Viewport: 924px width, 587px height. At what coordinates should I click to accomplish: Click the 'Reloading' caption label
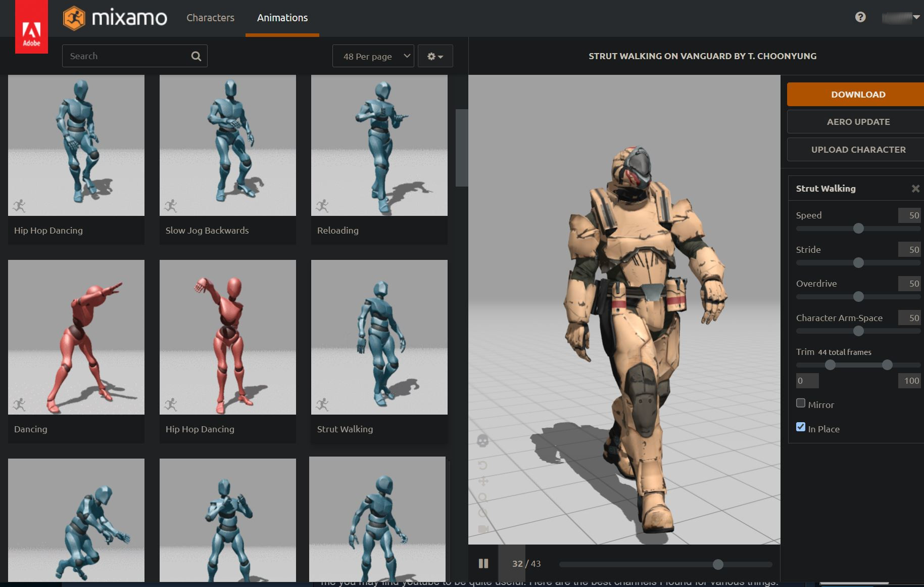[x=338, y=231]
